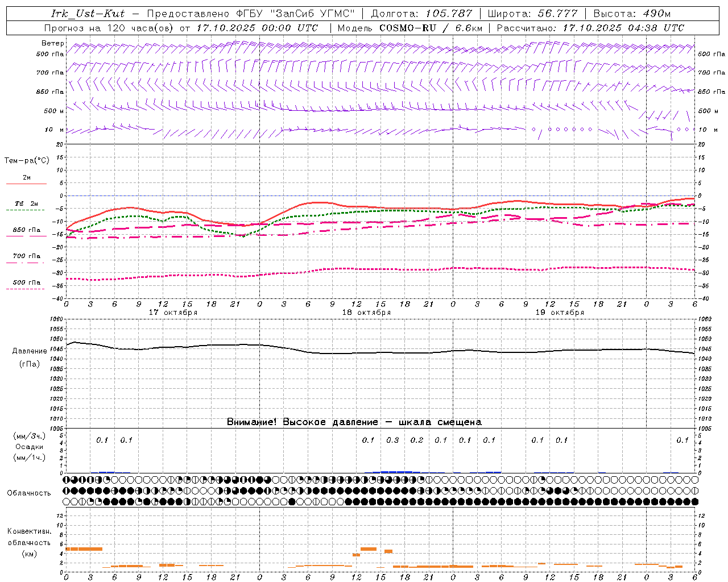Screen dimensions: 728x582
Task: Click the Широта: 56.777 value
Action: click(532, 14)
